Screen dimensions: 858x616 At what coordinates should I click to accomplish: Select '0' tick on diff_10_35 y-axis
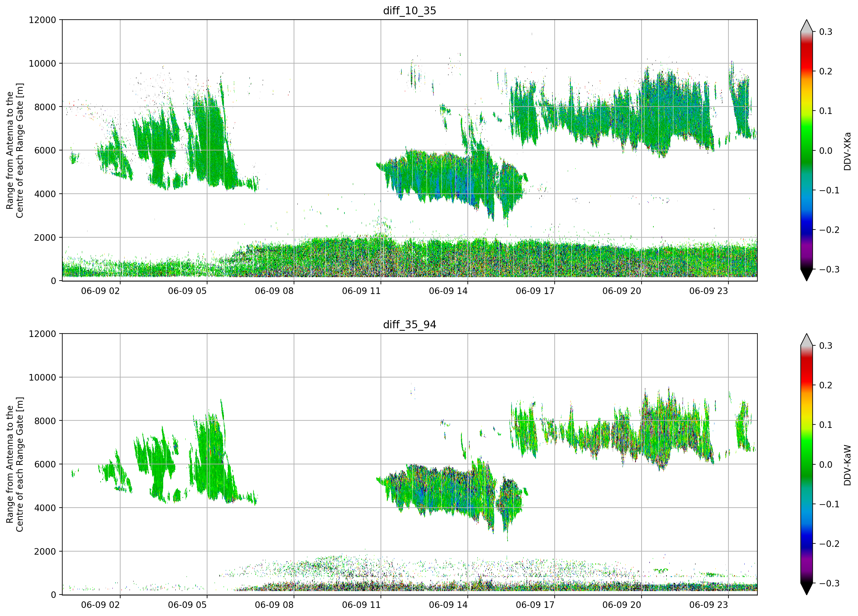click(x=53, y=281)
